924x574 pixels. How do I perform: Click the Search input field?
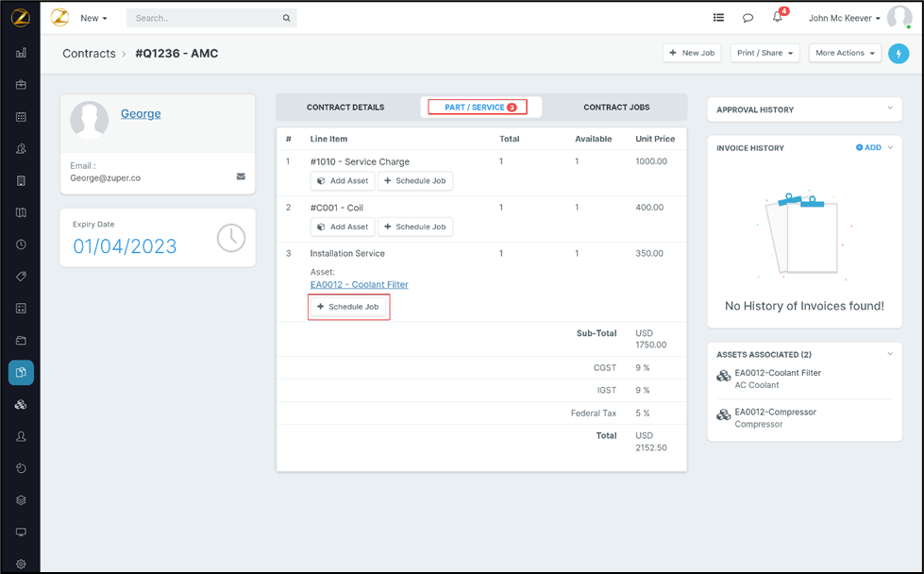point(203,18)
